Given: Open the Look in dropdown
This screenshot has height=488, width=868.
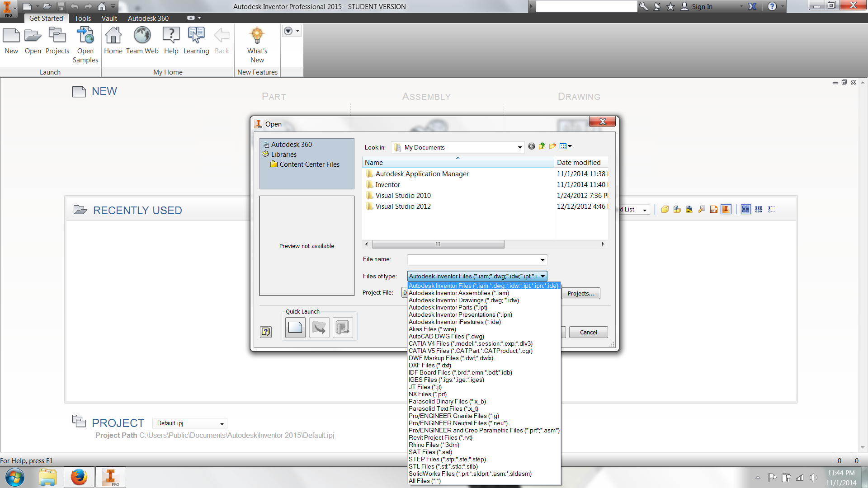Looking at the screenshot, I should (x=519, y=147).
